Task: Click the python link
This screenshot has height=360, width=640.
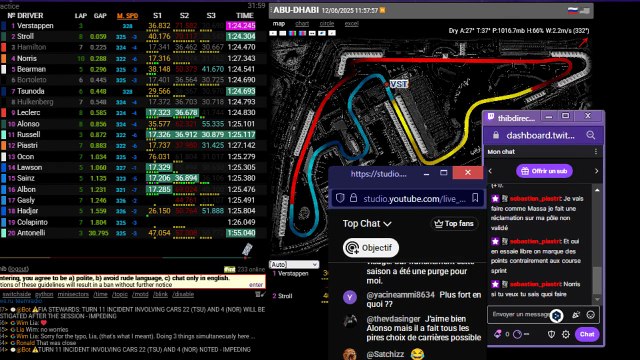Action: pyautogui.click(x=44, y=294)
